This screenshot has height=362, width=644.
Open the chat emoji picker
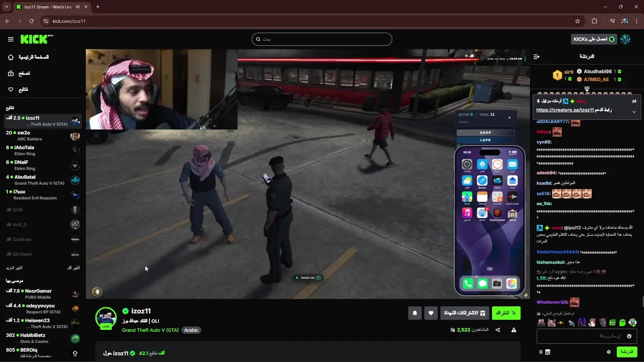pyautogui.click(x=629, y=336)
